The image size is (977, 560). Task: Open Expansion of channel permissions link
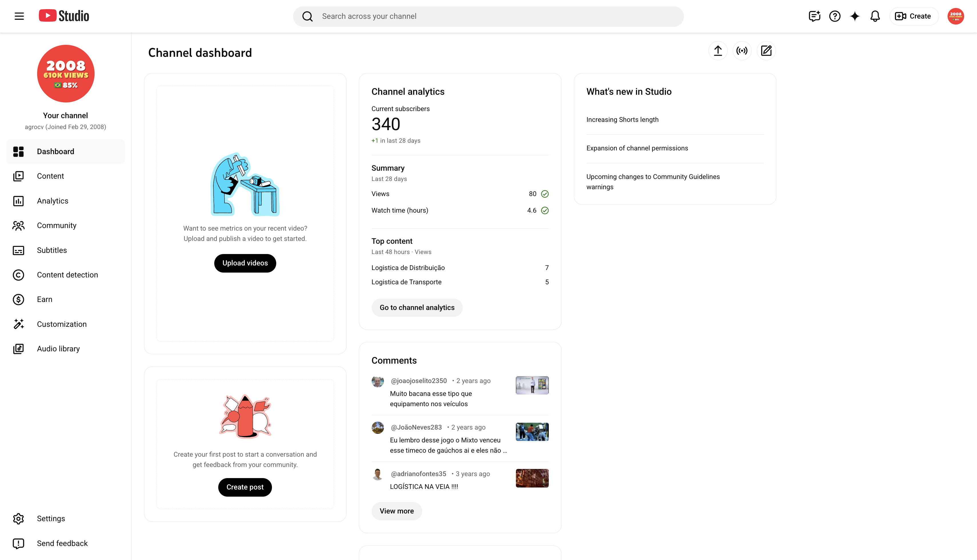click(x=637, y=148)
